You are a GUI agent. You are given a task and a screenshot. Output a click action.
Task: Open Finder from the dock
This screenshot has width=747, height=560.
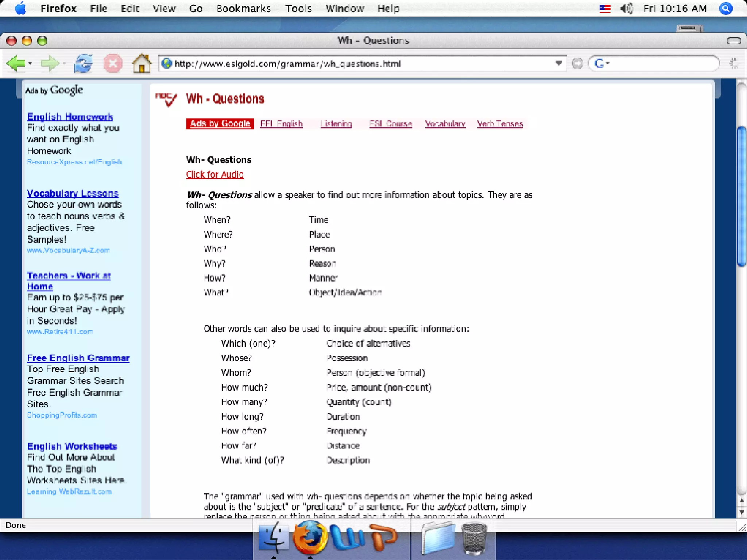click(x=273, y=538)
